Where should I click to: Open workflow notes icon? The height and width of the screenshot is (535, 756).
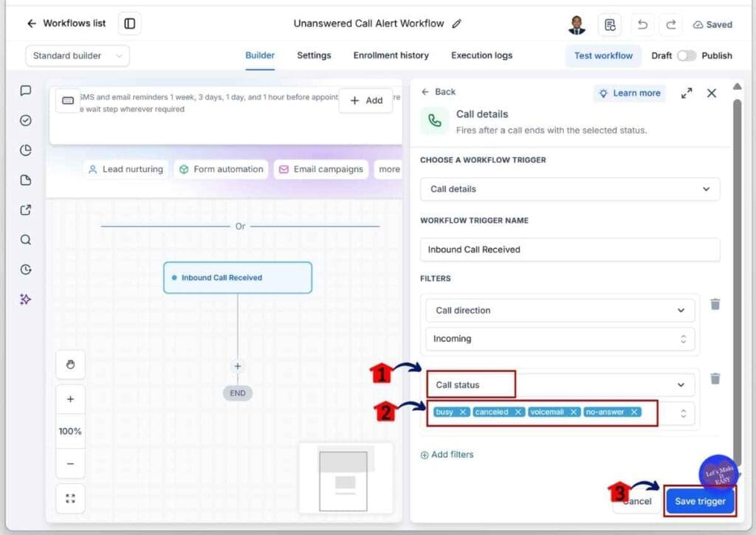[x=609, y=24]
